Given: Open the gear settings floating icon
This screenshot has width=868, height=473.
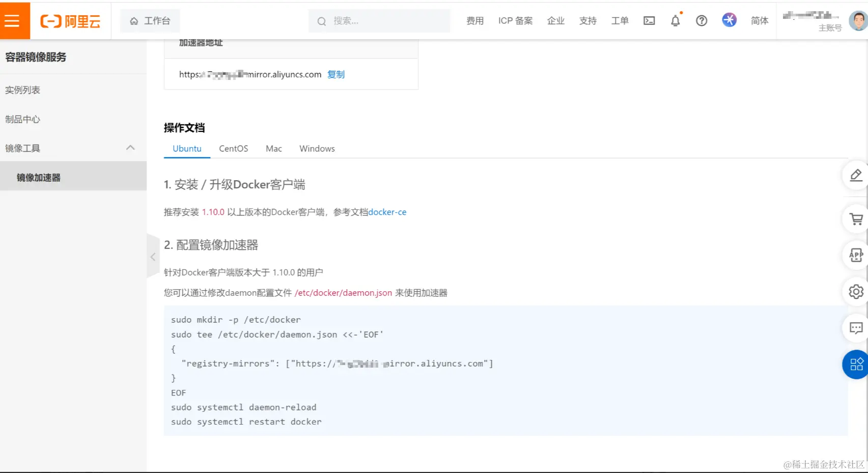Looking at the screenshot, I should tap(856, 292).
